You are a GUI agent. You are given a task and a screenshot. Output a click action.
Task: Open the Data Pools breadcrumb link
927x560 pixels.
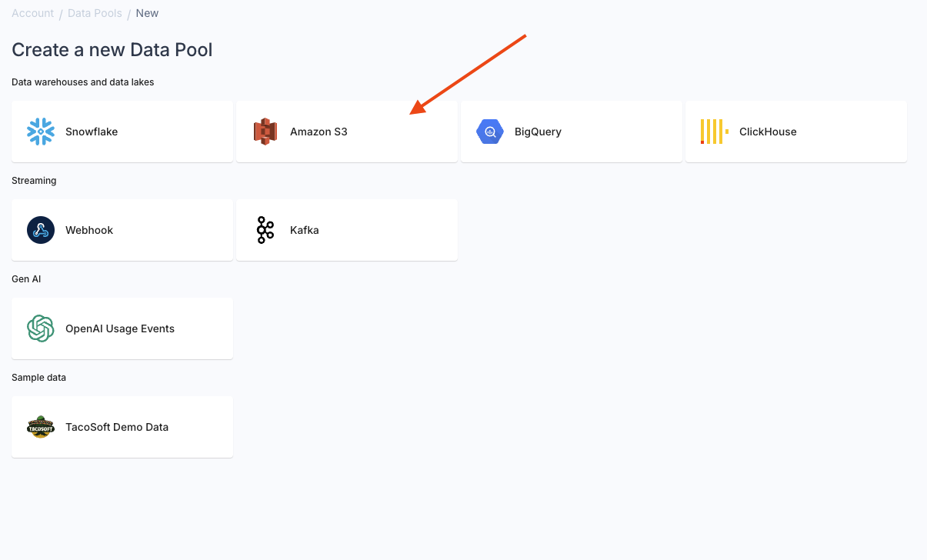pyautogui.click(x=95, y=12)
